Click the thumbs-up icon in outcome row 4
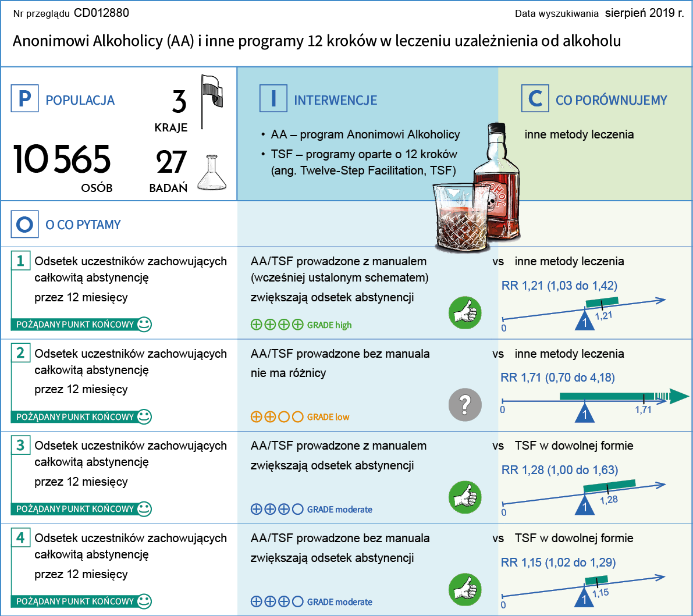 tap(465, 590)
